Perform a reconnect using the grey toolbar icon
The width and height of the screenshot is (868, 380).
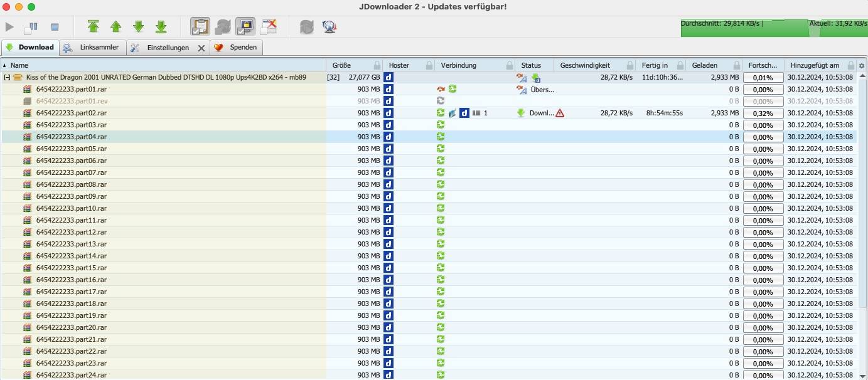click(x=307, y=27)
